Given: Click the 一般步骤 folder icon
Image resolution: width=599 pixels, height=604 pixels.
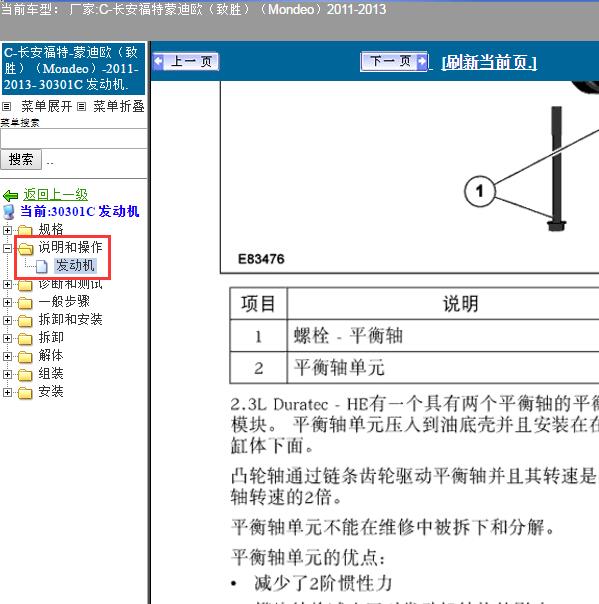Looking at the screenshot, I should (x=25, y=303).
